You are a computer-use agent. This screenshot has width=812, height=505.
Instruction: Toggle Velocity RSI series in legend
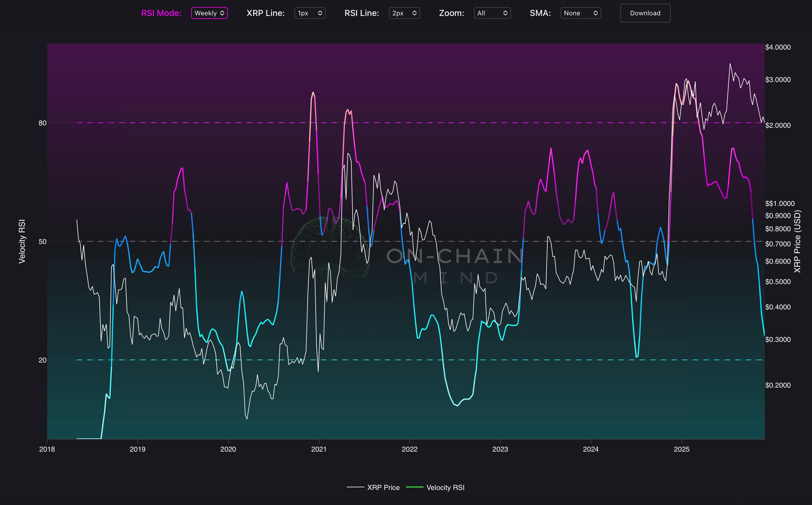[445, 487]
